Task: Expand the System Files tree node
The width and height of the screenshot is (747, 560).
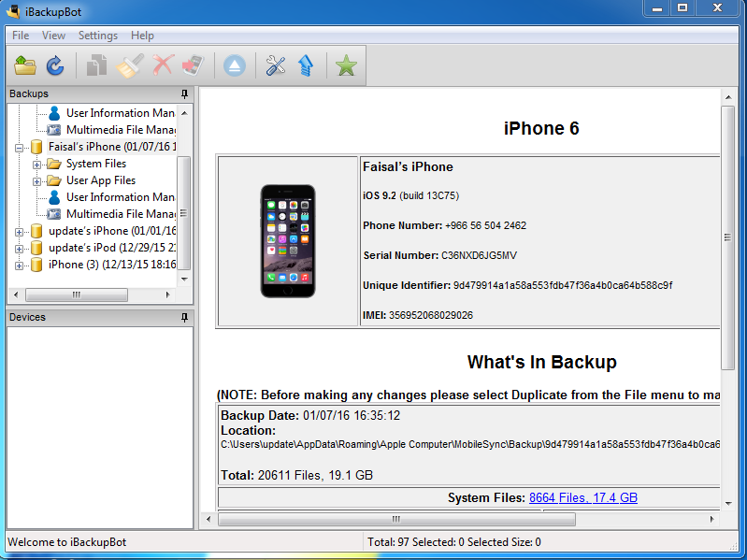Action: [x=36, y=165]
